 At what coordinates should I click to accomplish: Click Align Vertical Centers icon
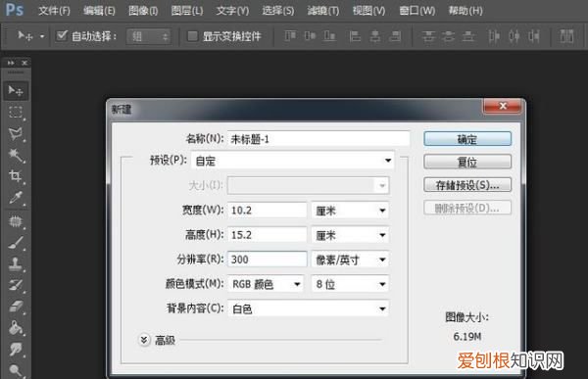[x=310, y=36]
